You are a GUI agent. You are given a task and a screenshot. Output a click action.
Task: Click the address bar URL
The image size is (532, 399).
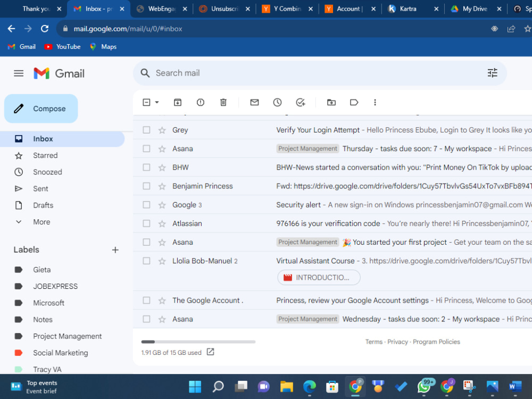click(x=128, y=29)
